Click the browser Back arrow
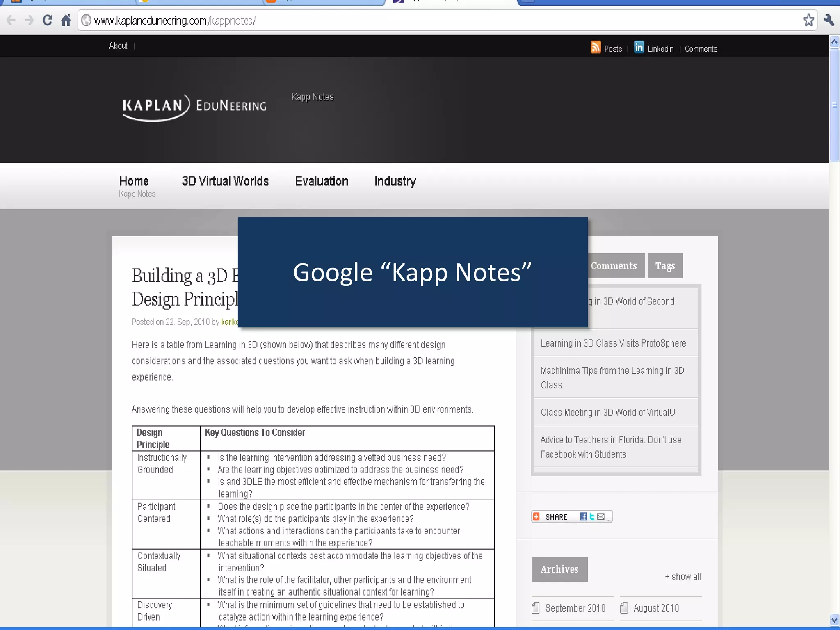 click(11, 20)
